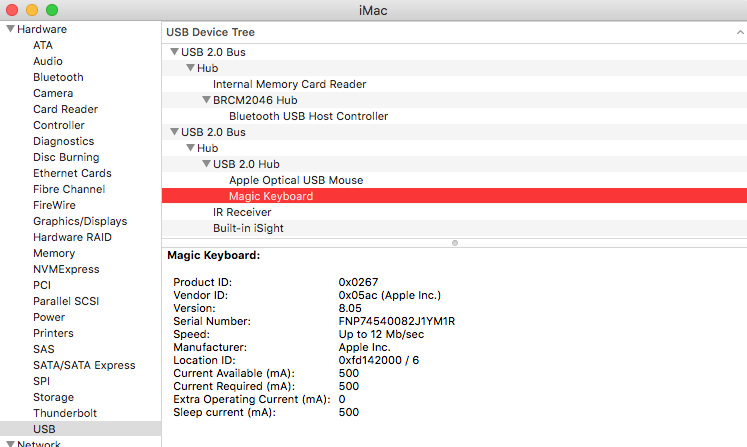747x447 pixels.
Task: Open Card Reader in the sidebar
Action: (65, 109)
